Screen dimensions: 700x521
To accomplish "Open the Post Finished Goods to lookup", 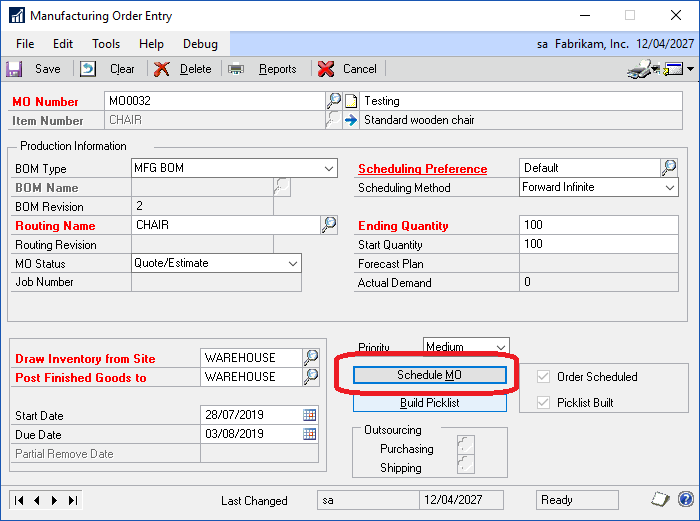I will pyautogui.click(x=311, y=377).
